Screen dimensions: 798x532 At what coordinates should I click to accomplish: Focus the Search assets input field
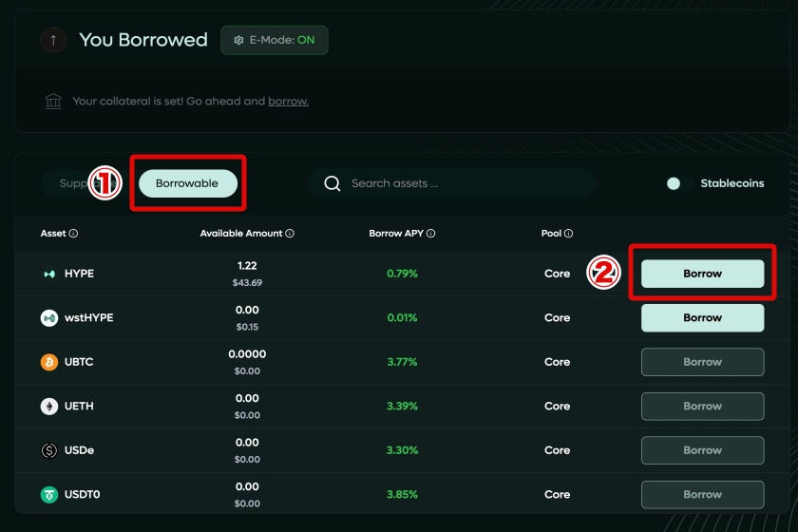tap(451, 183)
